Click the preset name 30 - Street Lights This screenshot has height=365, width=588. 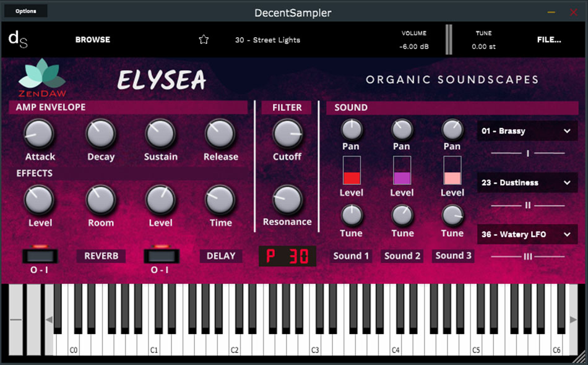267,40
